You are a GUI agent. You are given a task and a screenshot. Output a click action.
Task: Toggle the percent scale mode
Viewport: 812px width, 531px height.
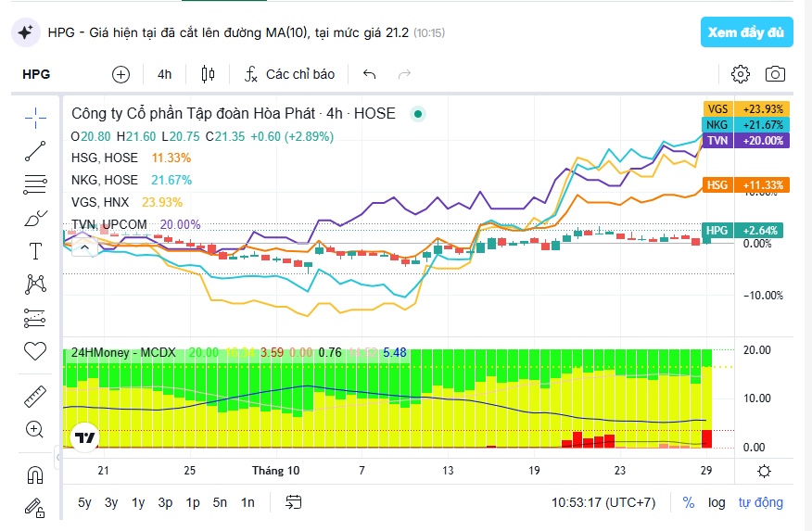(x=688, y=502)
